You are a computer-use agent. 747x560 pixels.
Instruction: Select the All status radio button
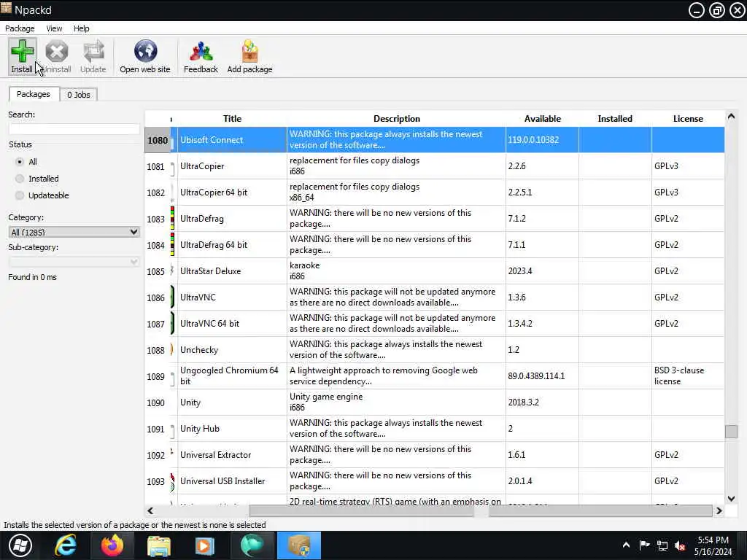[x=20, y=162]
